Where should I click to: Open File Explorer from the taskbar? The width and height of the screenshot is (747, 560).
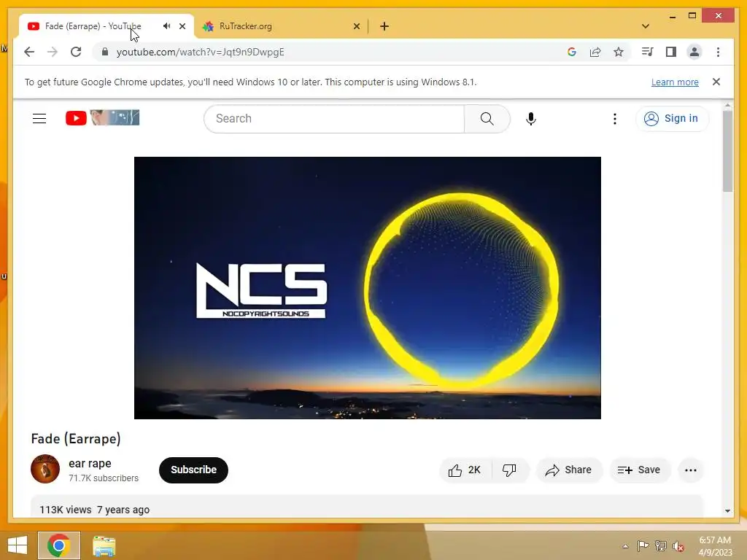104,546
